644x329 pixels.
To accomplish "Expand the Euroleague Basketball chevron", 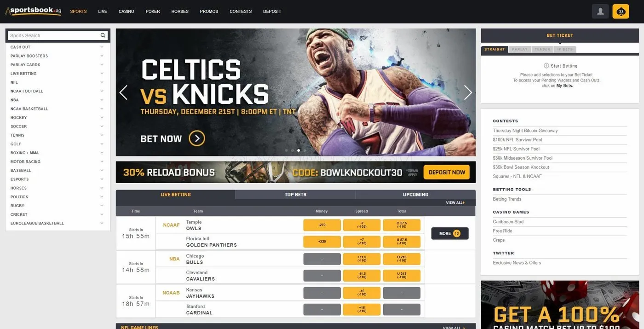I will [x=102, y=223].
